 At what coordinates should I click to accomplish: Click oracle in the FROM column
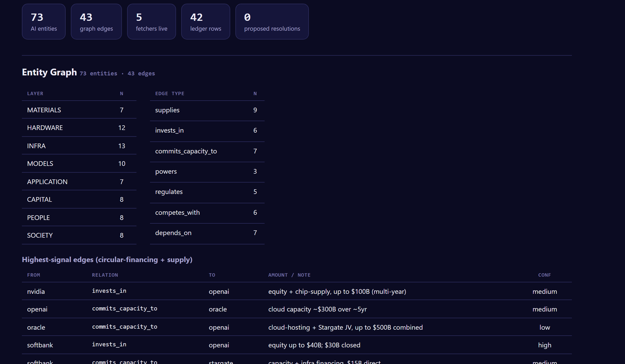[x=36, y=328]
